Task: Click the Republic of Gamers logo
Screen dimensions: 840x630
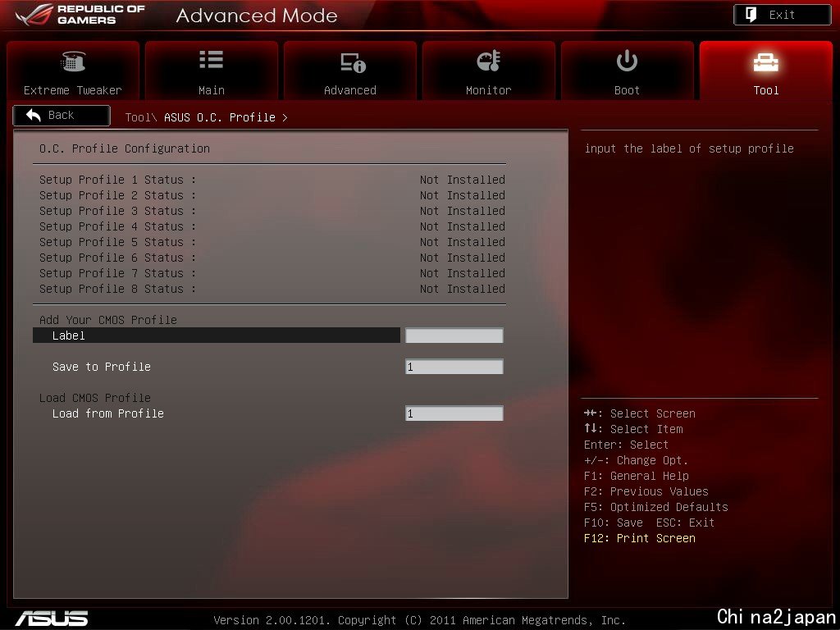Action: pos(80,15)
